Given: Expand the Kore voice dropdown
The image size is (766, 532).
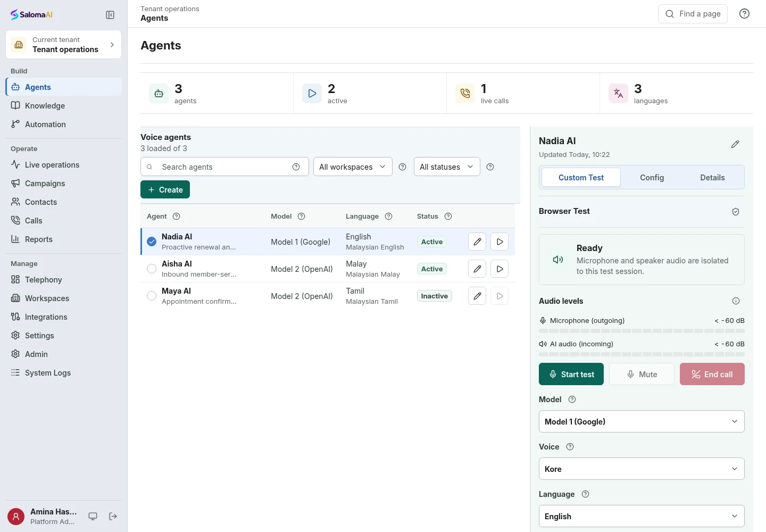Looking at the screenshot, I should click(642, 469).
